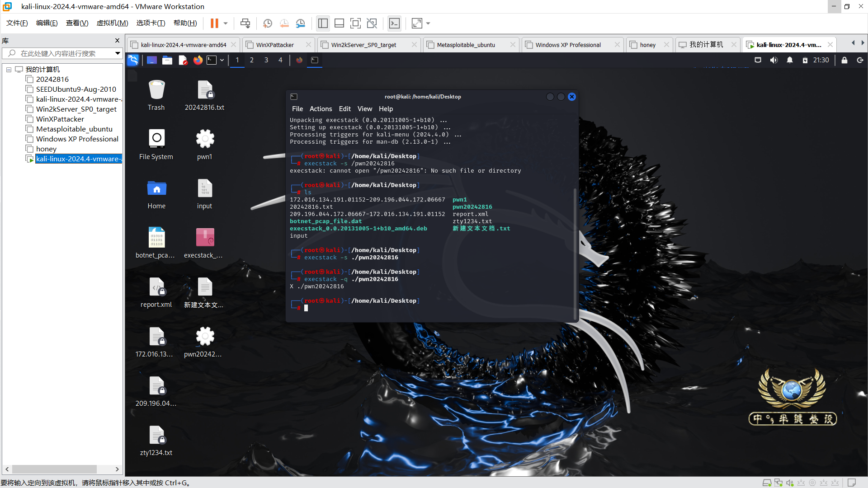The image size is (868, 488).
Task: Toggle the thumbnail bar view
Action: coord(339,23)
